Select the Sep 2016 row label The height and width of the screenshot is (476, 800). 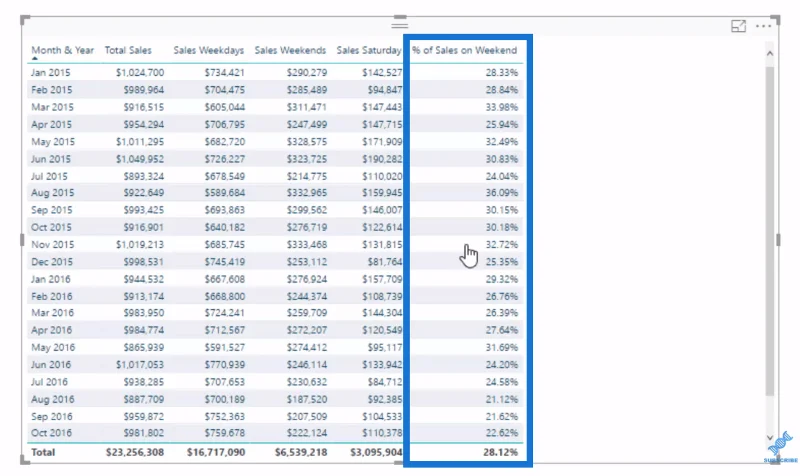[52, 417]
